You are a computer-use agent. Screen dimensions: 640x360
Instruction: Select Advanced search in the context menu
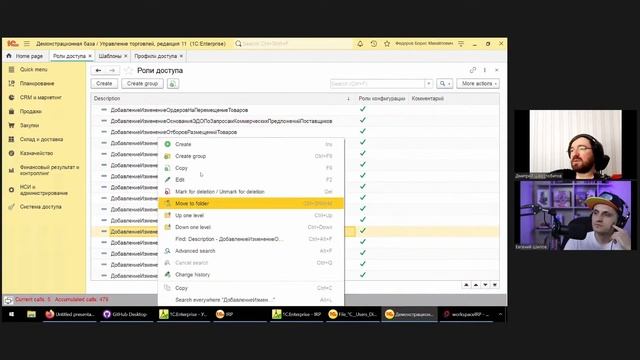(251, 251)
